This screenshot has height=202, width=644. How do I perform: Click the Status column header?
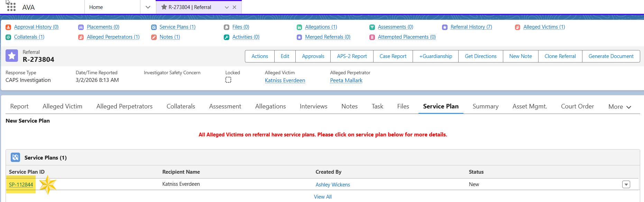click(x=476, y=172)
